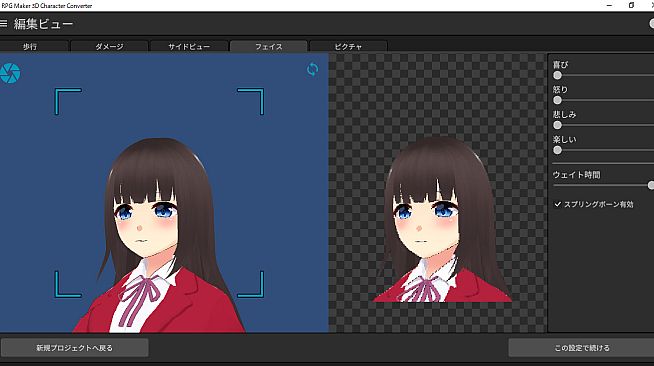Screen dimensions: 654x366
Task: Click the 喜び slider handle
Action: (557, 75)
